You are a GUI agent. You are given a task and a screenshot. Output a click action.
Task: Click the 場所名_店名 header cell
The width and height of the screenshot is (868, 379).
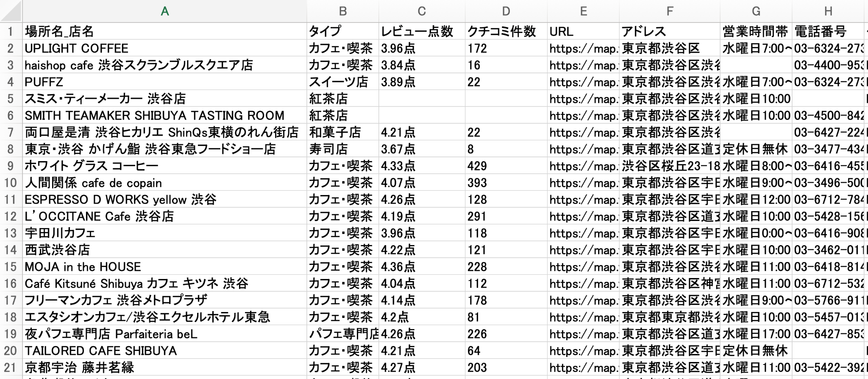164,31
